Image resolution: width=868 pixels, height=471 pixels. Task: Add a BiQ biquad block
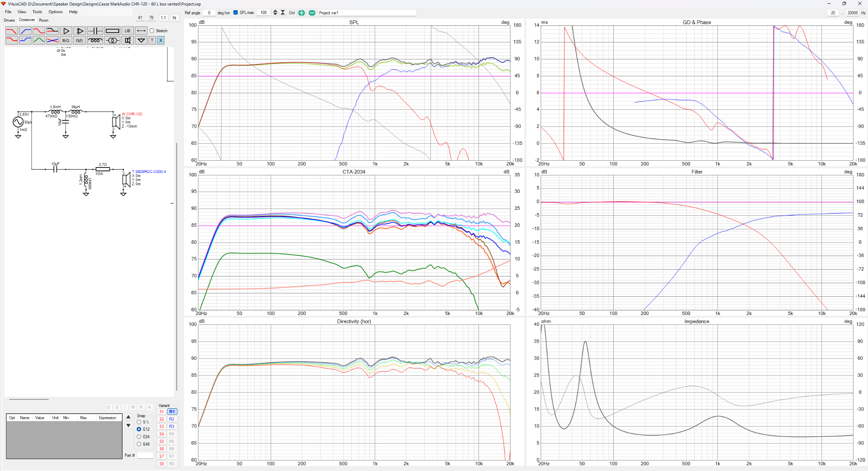(x=66, y=40)
